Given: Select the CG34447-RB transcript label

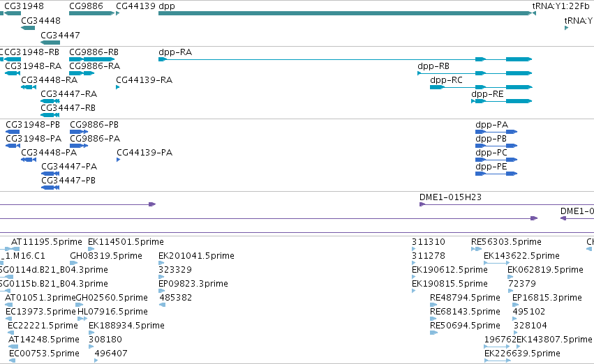Looking at the screenshot, I should point(68,108).
